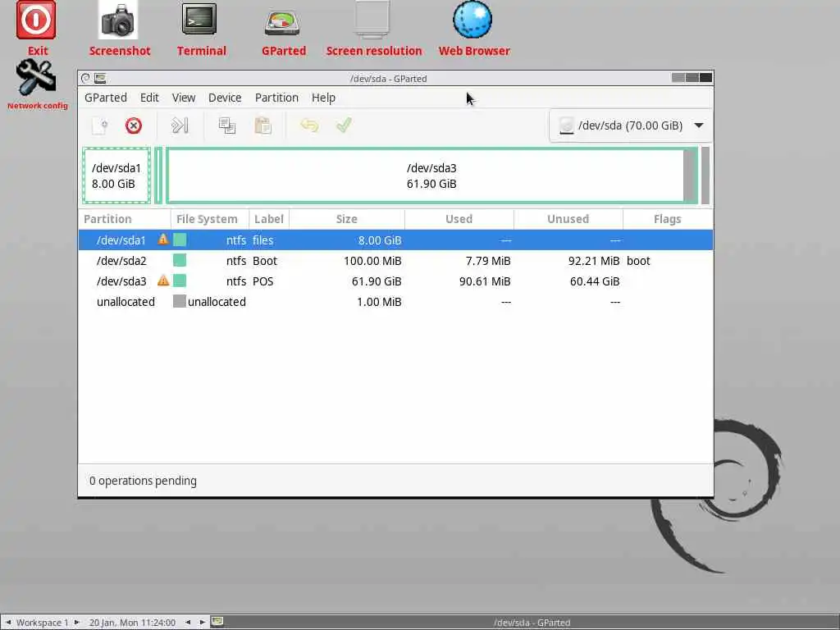Select the thin /dev/sda2 block in disk map

coord(158,176)
